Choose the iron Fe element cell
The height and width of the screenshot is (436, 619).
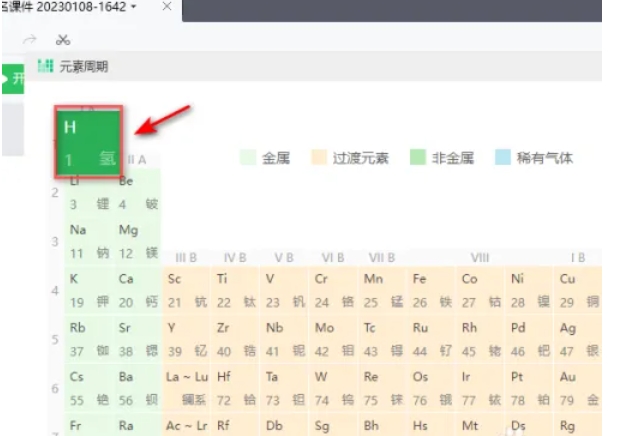pos(431,290)
